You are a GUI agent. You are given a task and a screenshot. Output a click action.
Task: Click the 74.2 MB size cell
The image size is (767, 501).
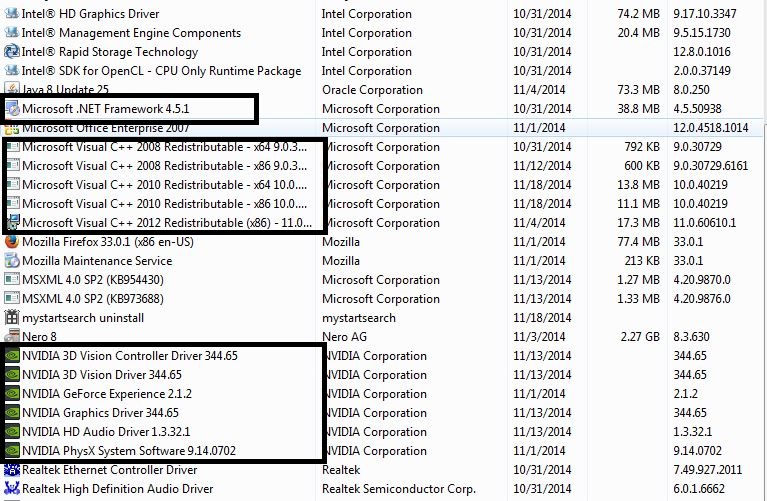638,14
